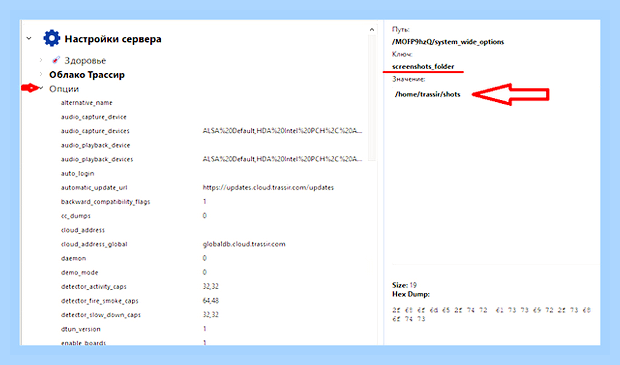The height and width of the screenshot is (365, 620).
Task: Select the detector_slow_down_caps option
Action: (101, 315)
